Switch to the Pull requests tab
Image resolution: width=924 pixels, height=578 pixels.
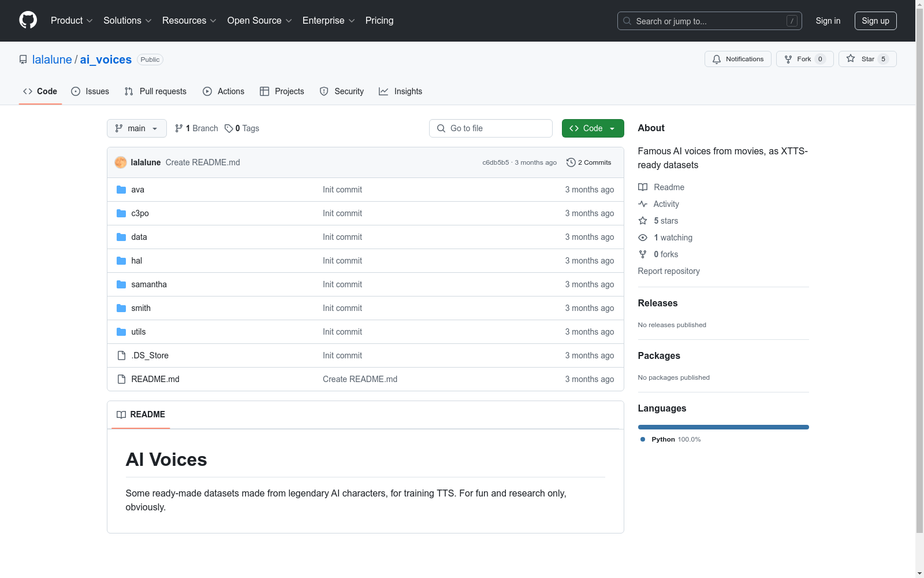click(x=155, y=91)
